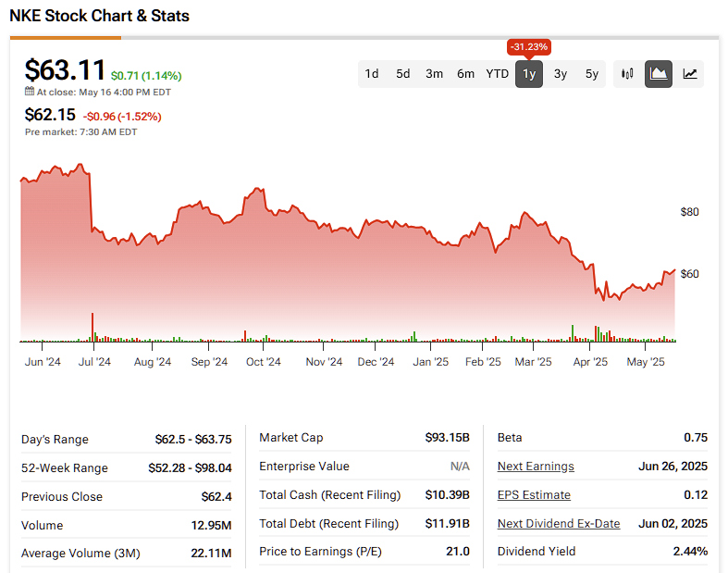This screenshot has width=728, height=573.
Task: Click the Jun '24 axis label
Action: coord(43,362)
